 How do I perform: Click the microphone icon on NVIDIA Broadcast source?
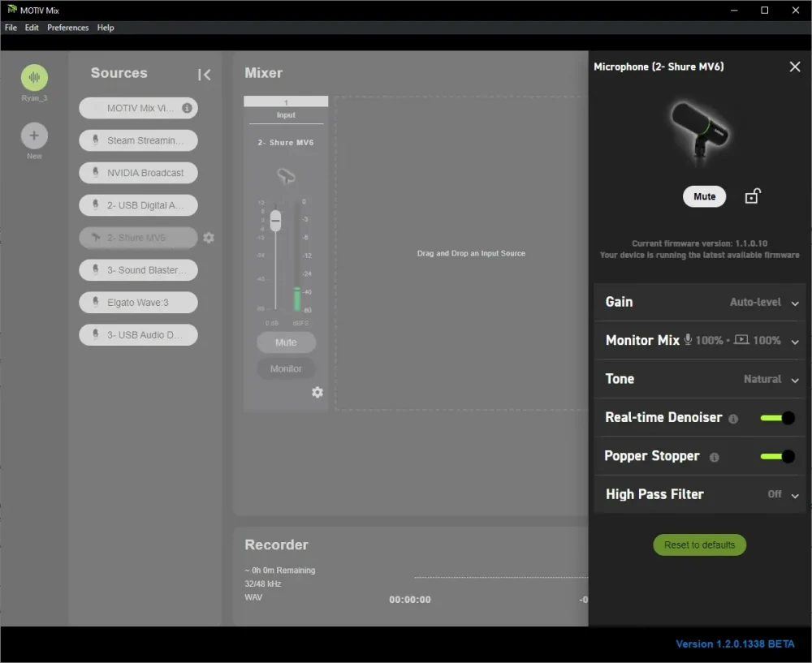coord(95,172)
